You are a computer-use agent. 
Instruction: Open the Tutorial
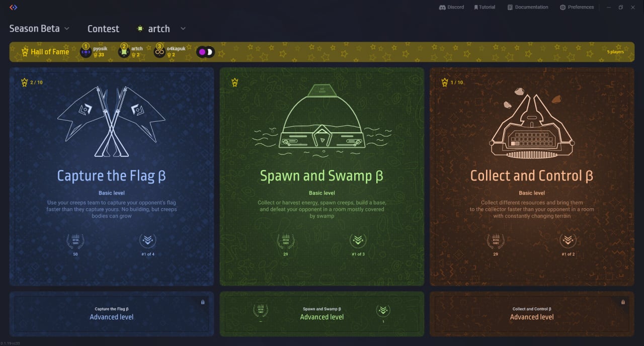[485, 7]
